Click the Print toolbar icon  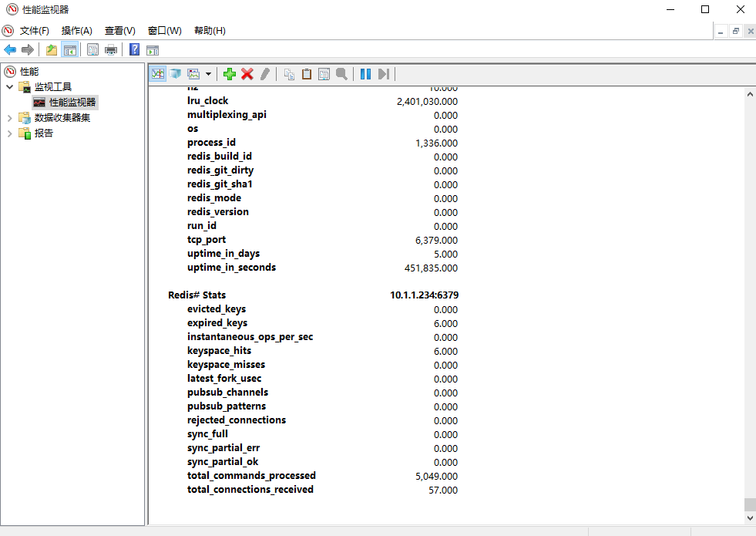coord(111,49)
